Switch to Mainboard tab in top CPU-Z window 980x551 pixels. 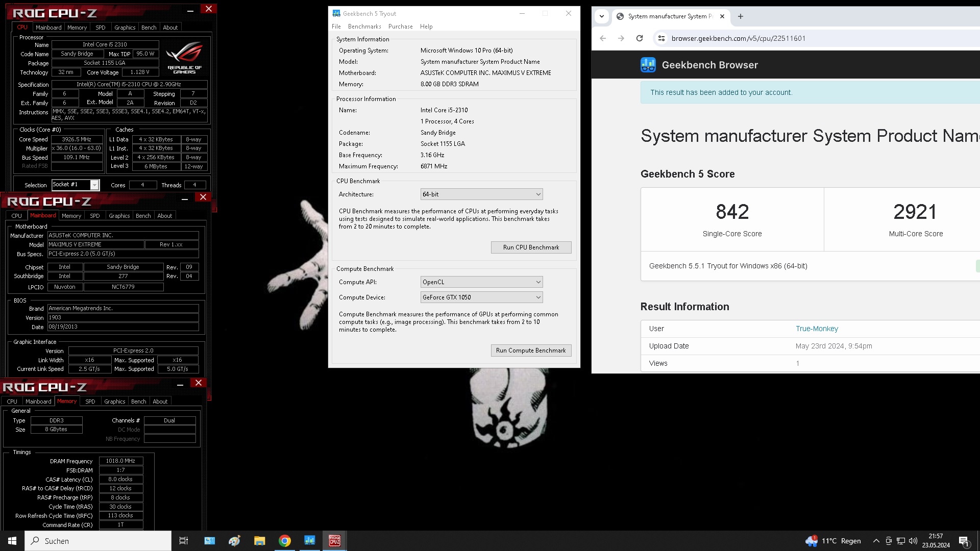pos(48,28)
